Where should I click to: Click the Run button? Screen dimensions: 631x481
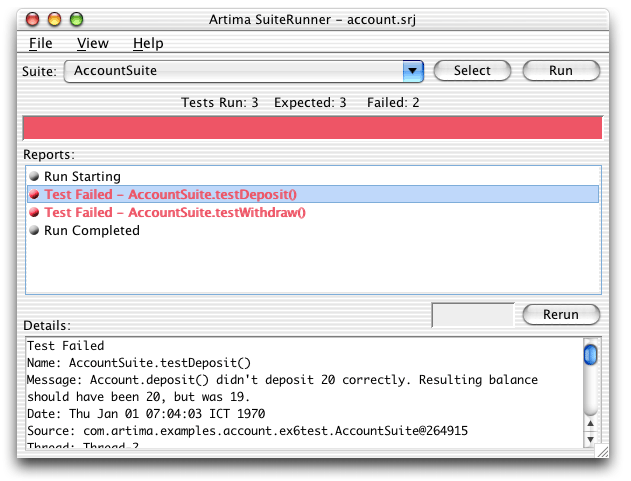(x=561, y=71)
